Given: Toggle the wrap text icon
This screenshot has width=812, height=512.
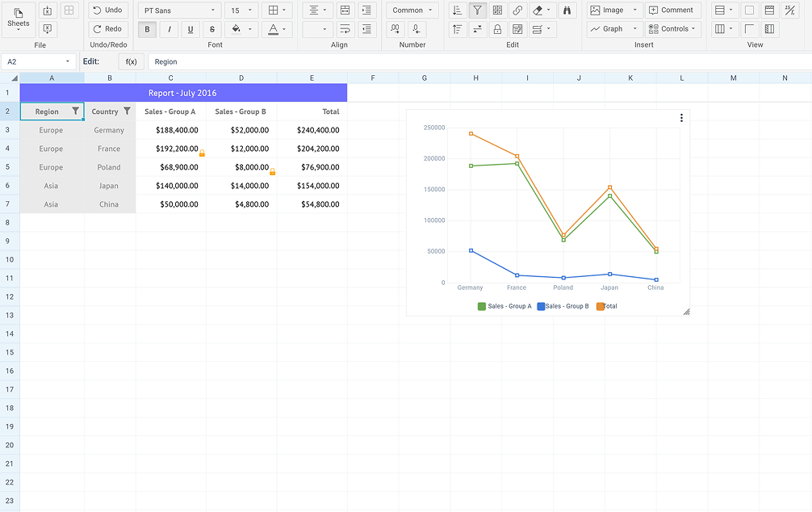Looking at the screenshot, I should [345, 30].
